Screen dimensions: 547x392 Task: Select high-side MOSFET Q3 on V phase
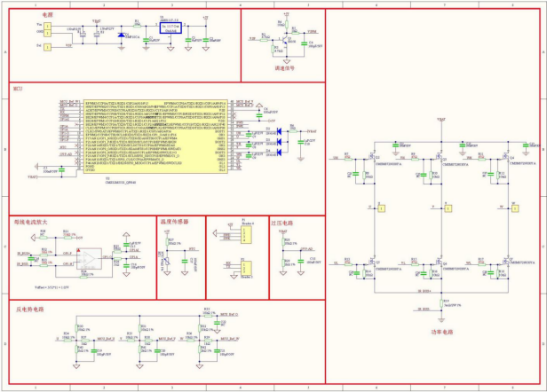pos(439,157)
